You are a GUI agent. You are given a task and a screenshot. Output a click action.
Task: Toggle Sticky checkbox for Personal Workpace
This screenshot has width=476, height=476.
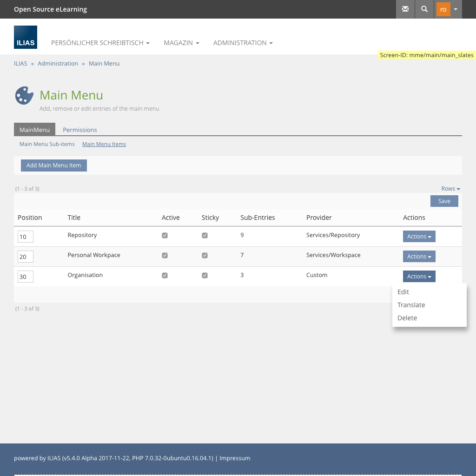coord(205,256)
